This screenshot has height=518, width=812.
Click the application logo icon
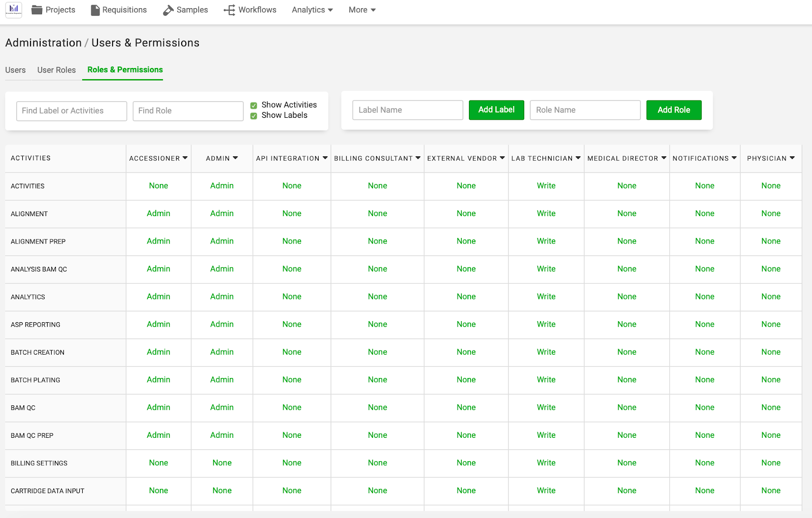pos(13,10)
